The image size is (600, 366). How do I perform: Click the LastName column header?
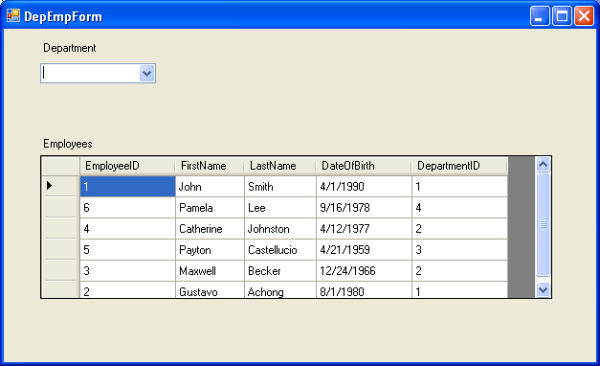pos(280,166)
